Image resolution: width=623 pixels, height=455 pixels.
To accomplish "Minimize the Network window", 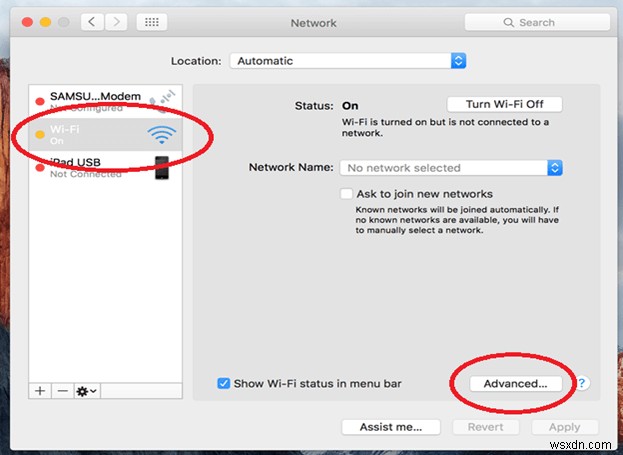I will click(x=45, y=22).
